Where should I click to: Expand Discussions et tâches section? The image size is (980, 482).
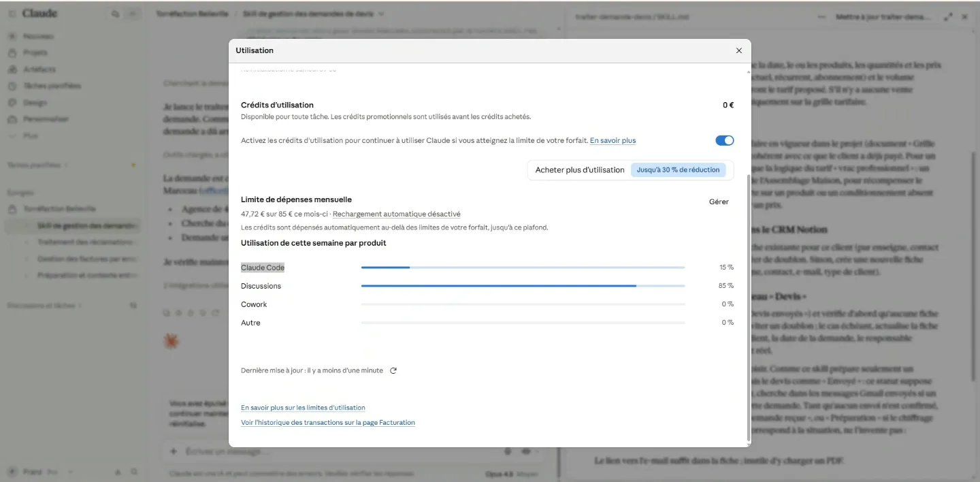[x=44, y=306]
